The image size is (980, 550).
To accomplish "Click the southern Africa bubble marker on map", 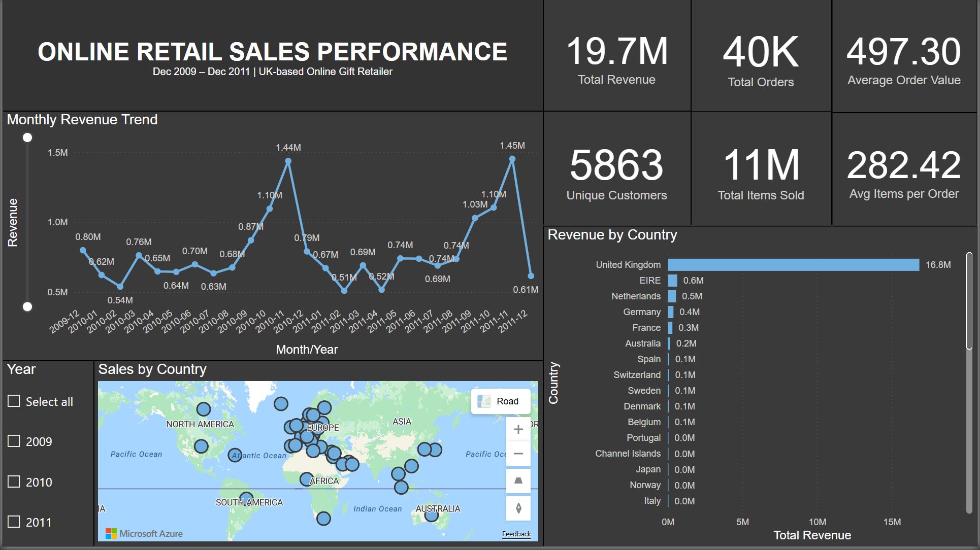I will click(x=323, y=519).
